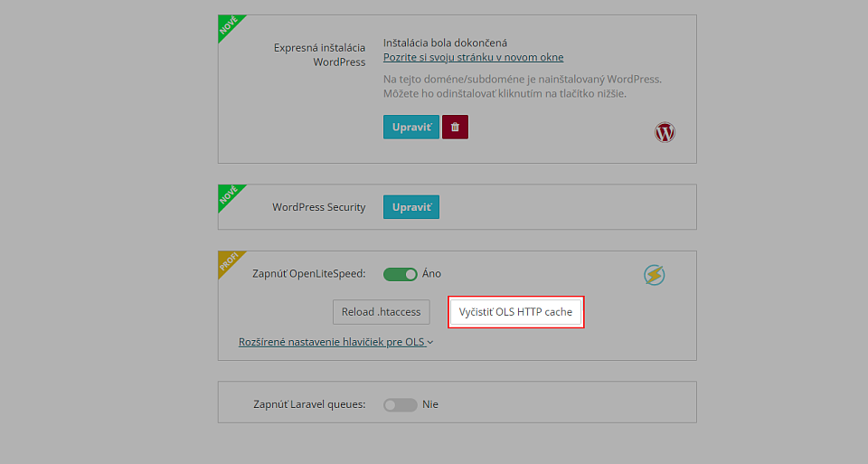The width and height of the screenshot is (868, 464).
Task: Click the Nie status text
Action: 430,404
